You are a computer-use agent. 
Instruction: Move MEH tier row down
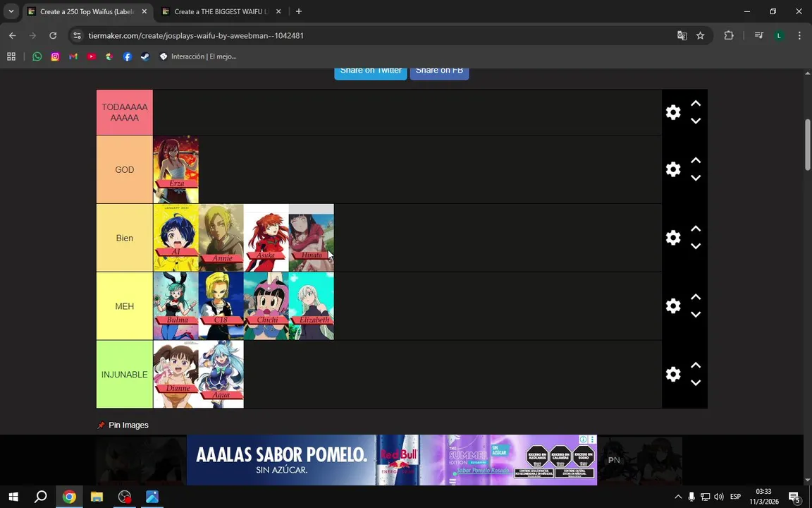point(696,315)
